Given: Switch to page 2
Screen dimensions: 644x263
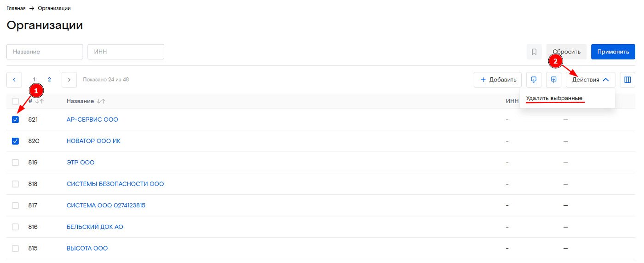Looking at the screenshot, I should coord(49,80).
